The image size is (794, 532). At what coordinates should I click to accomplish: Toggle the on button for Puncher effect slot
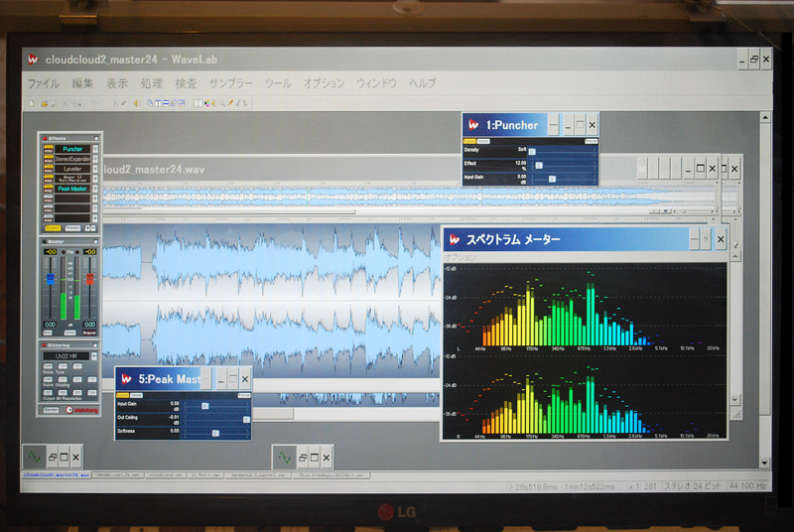[x=49, y=146]
